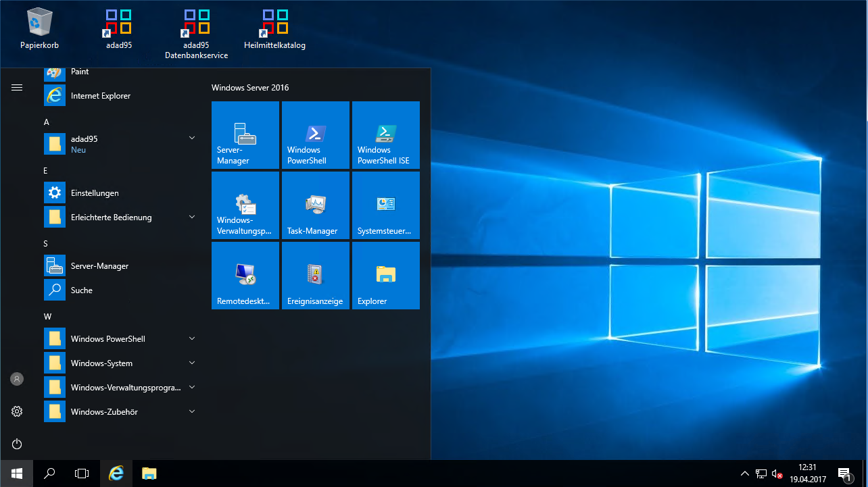
Task: Click the hamburger menu of Start
Action: pyautogui.click(x=17, y=87)
